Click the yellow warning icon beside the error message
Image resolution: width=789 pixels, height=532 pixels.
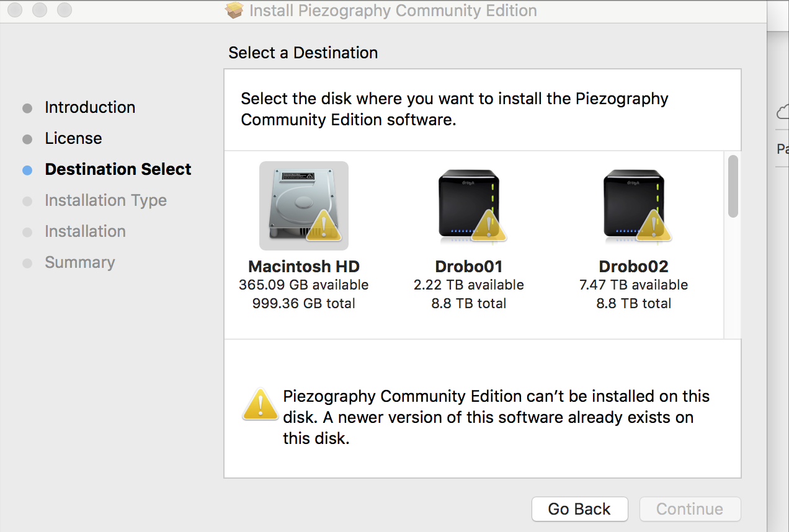tap(261, 405)
